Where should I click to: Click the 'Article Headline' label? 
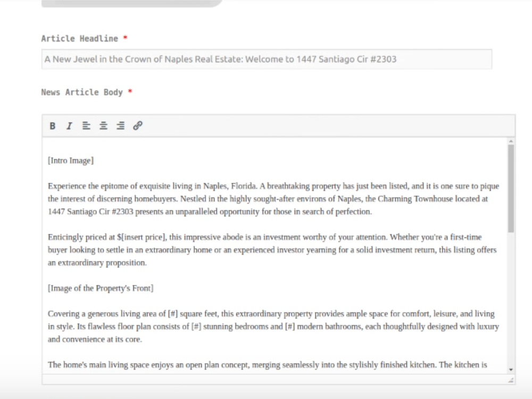79,39
